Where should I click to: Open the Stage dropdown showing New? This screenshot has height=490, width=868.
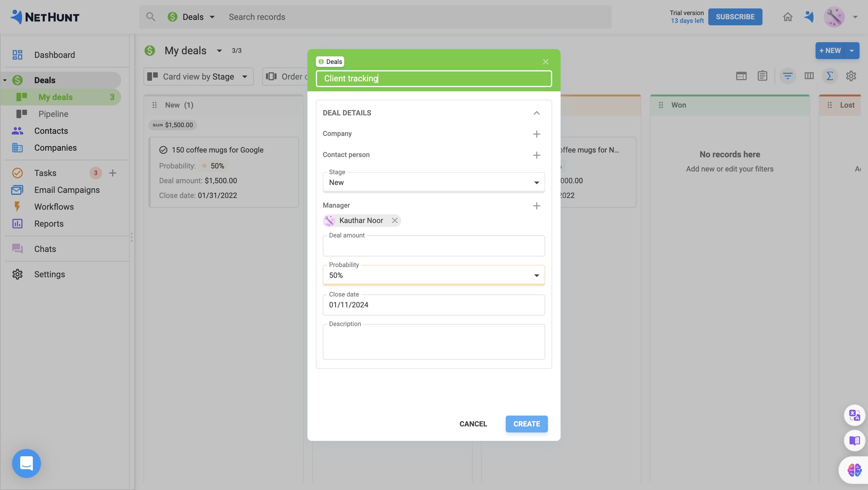tap(433, 182)
